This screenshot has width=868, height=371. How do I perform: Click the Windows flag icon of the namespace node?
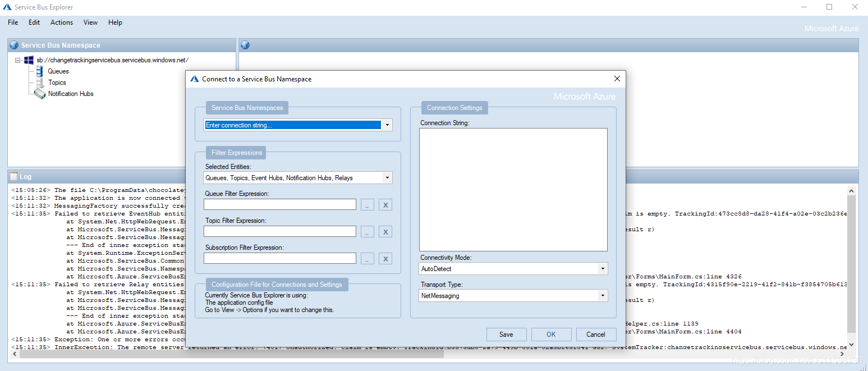click(29, 60)
